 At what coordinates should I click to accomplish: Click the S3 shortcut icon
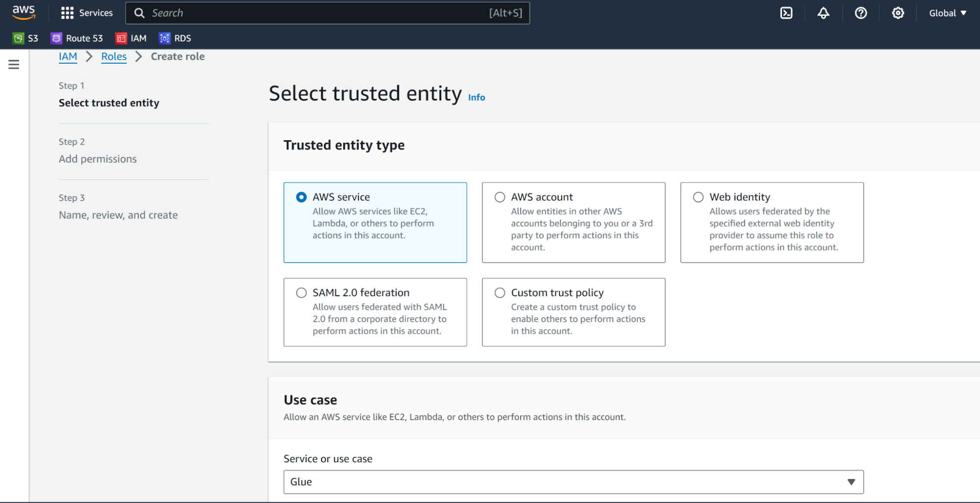(18, 38)
